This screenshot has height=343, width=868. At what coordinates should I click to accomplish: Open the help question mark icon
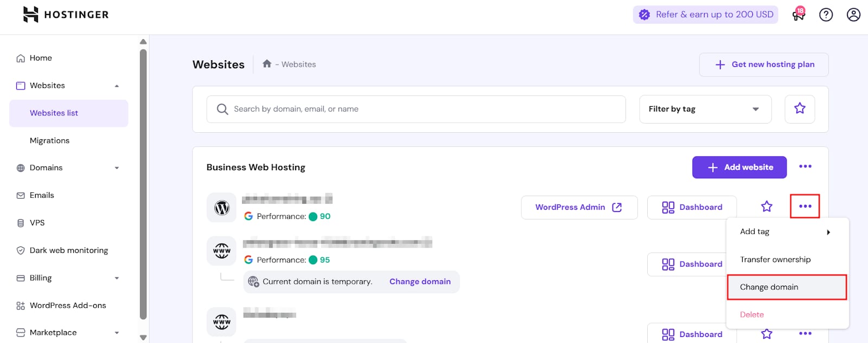click(826, 15)
